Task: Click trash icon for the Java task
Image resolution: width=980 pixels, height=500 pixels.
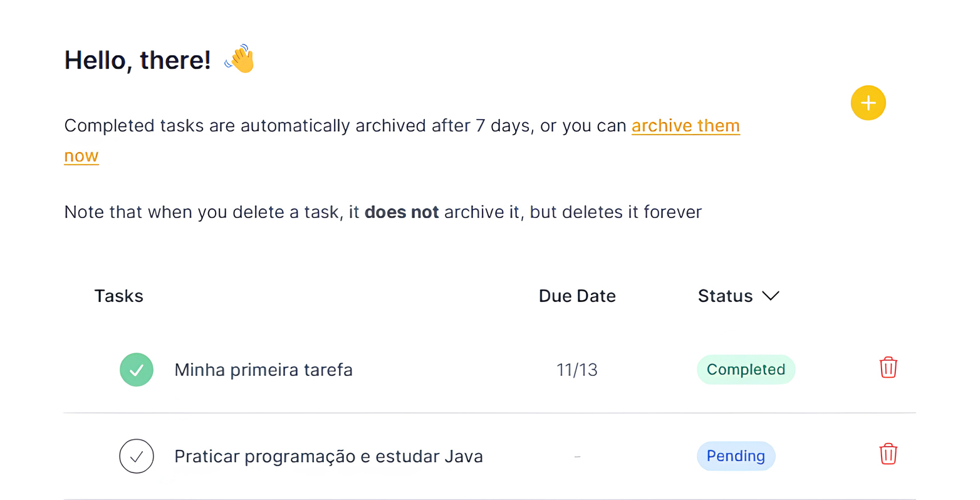Action: point(888,454)
